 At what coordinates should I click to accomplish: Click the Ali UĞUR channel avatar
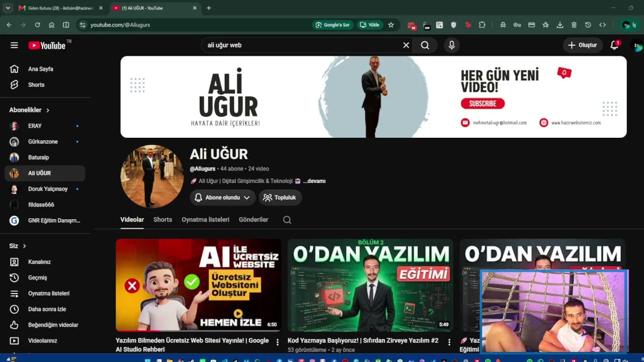pyautogui.click(x=152, y=176)
